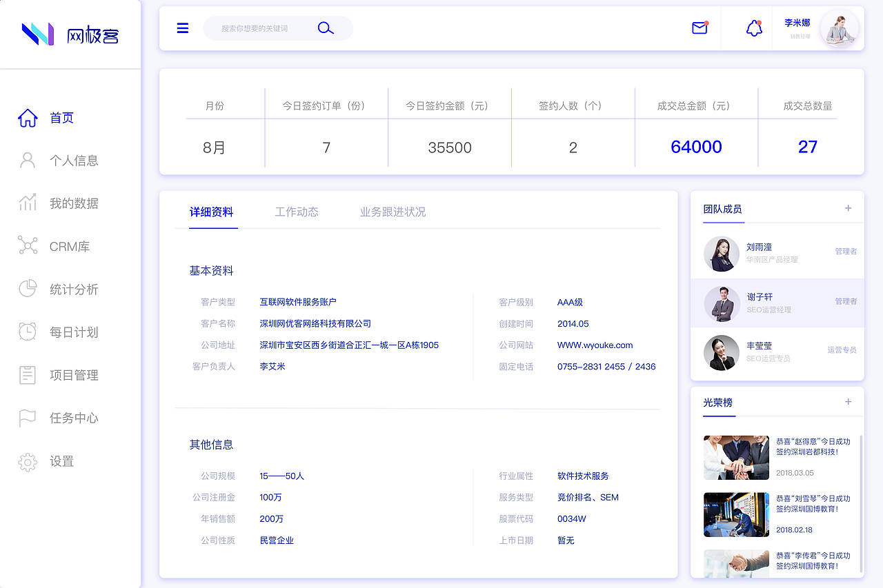Image resolution: width=883 pixels, height=588 pixels.
Task: Visit the WWW.wyouke.com website link
Action: [x=596, y=345]
